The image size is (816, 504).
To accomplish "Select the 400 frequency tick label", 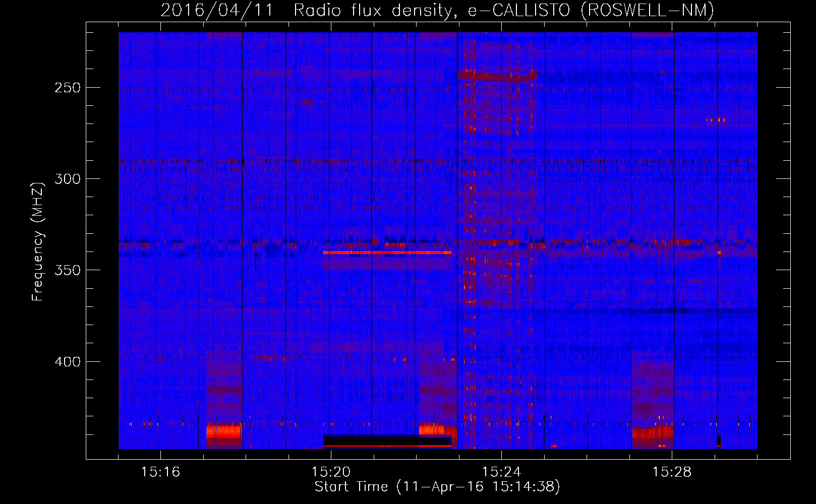I will coord(68,362).
